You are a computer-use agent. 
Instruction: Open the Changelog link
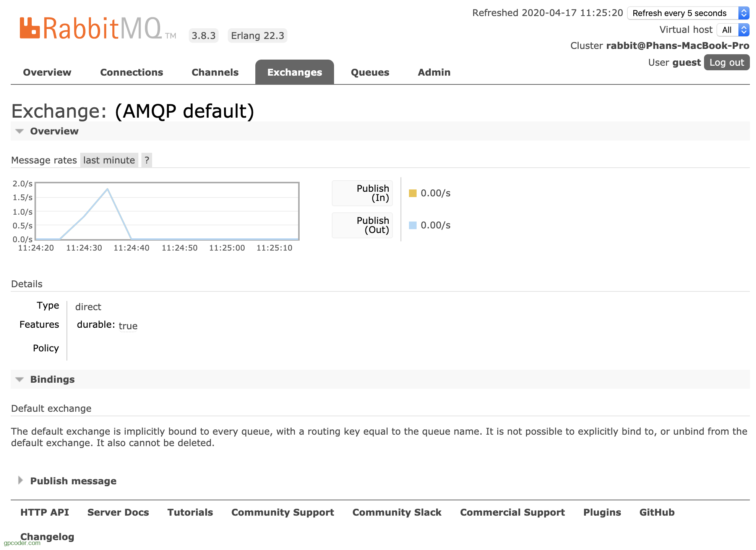click(x=47, y=537)
